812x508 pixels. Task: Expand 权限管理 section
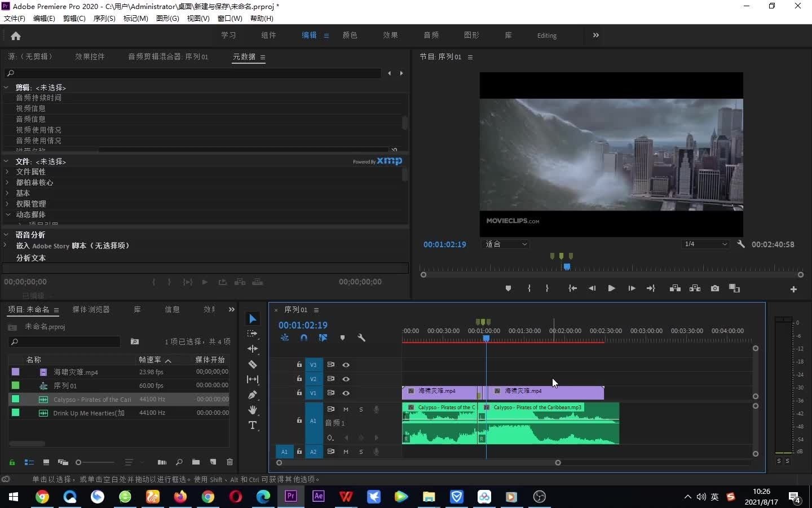click(7, 204)
